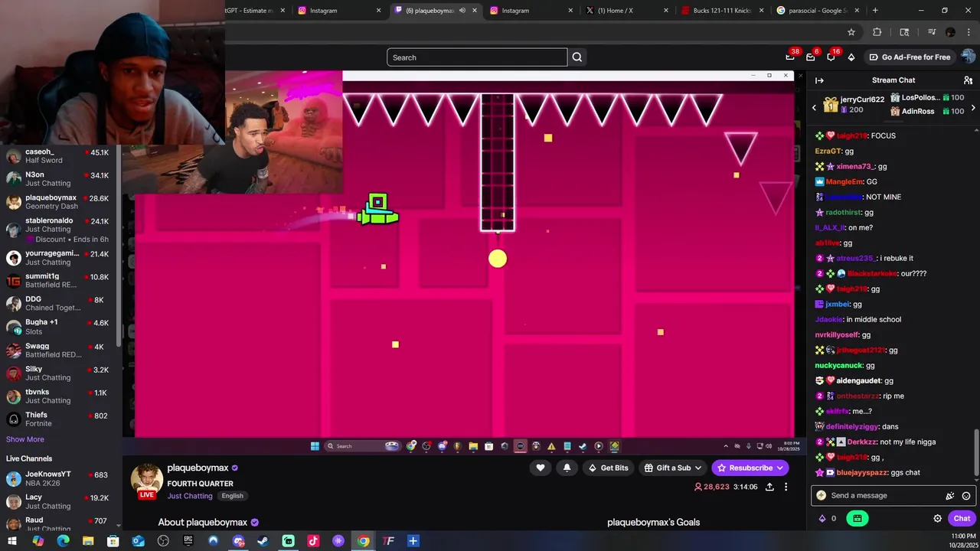Switch to the first Instagram tab
Viewport: 980px width, 551px height.
(338, 11)
